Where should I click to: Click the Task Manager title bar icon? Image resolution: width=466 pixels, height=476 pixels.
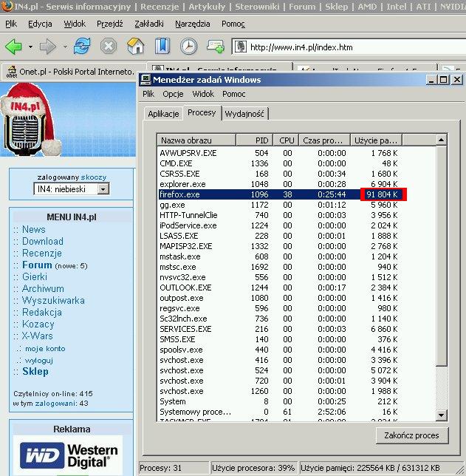[x=145, y=80]
